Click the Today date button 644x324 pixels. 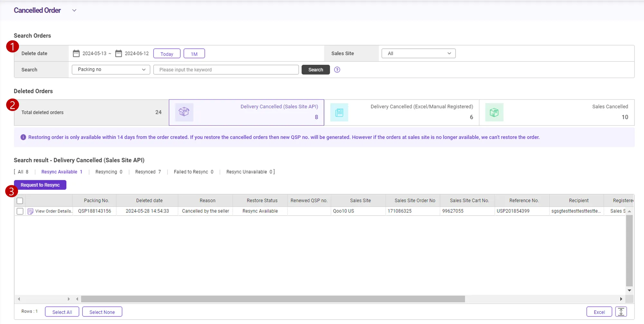coord(167,54)
